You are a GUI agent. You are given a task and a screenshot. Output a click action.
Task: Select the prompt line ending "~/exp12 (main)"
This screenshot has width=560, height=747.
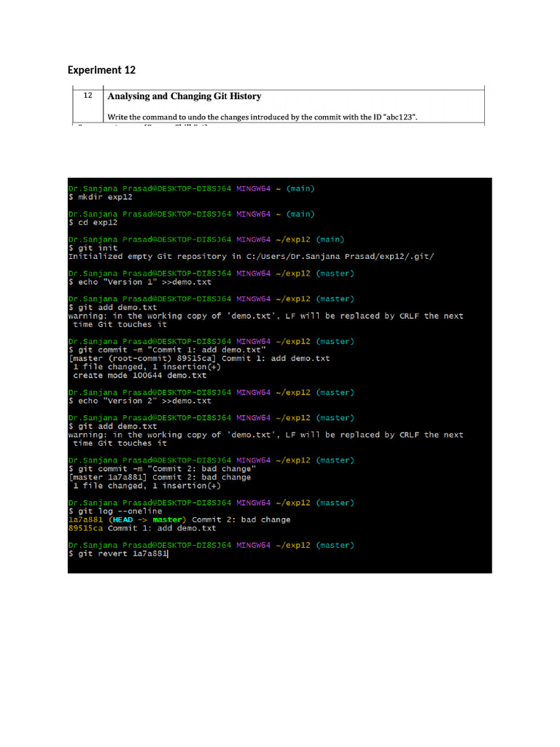coord(206,239)
